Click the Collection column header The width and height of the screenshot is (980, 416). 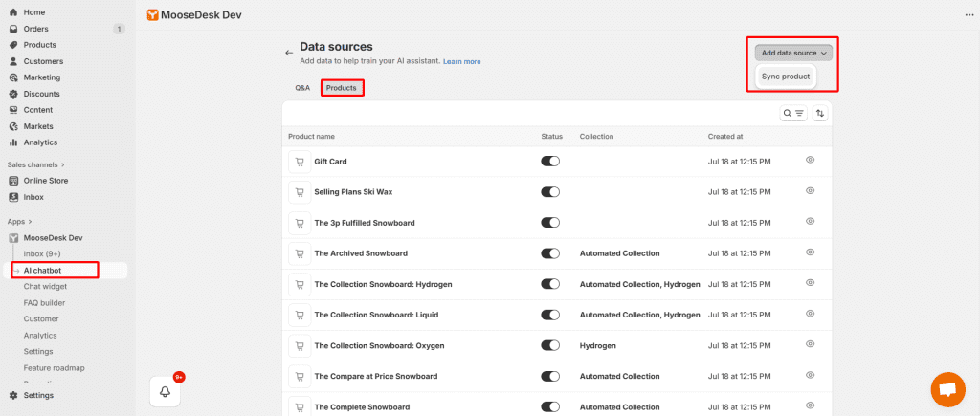(x=596, y=136)
